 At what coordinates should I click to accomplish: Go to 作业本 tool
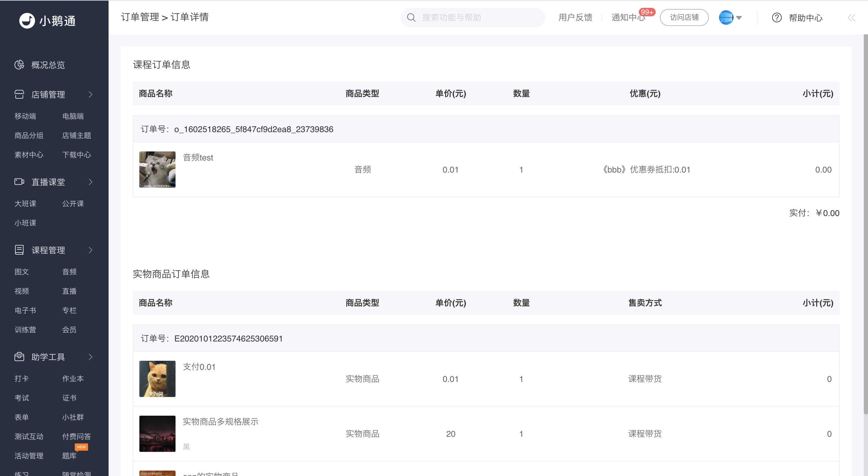coord(73,378)
